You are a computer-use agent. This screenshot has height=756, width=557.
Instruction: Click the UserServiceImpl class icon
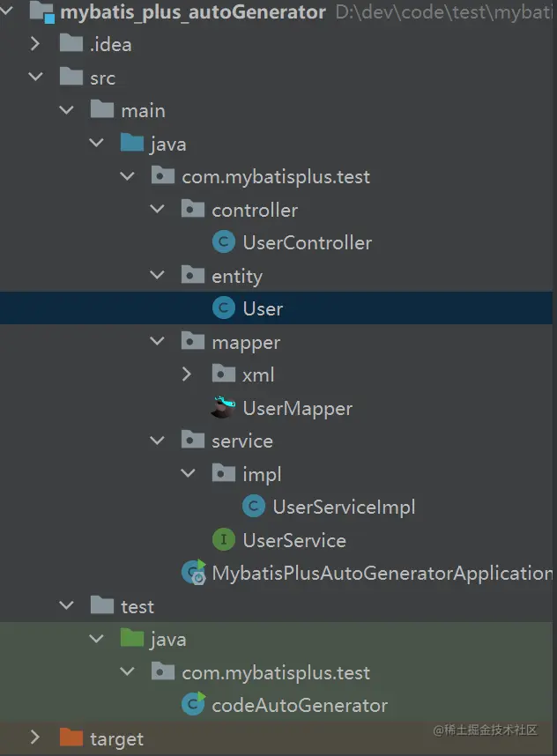tap(254, 507)
